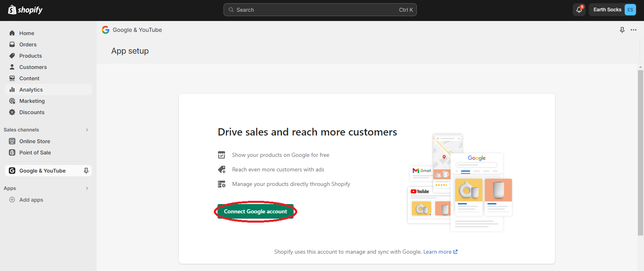This screenshot has height=271, width=644.
Task: Click the vertical page scrollbar
Action: [640, 152]
